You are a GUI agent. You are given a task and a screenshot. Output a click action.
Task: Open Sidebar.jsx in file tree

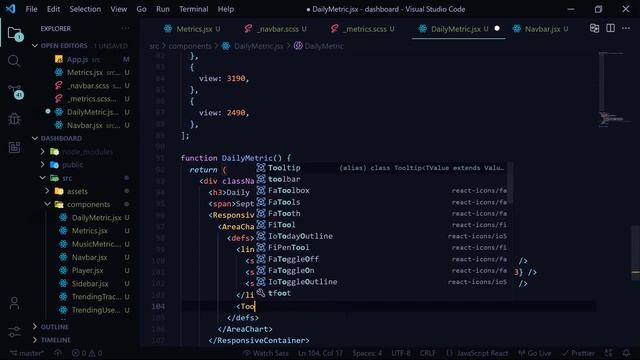[x=90, y=283]
